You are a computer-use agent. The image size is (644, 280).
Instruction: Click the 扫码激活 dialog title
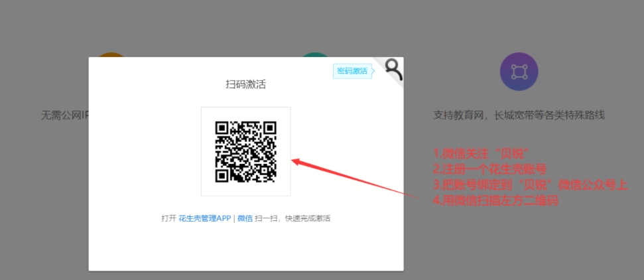coord(246,84)
